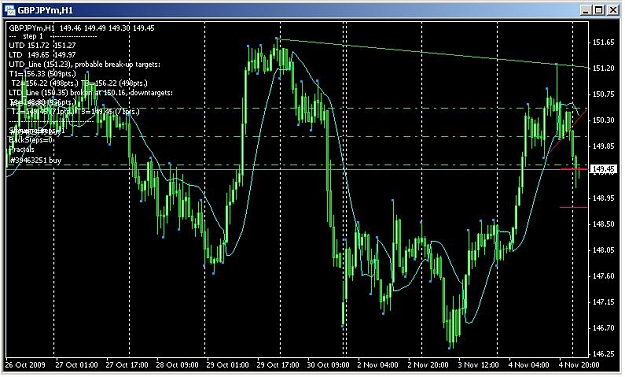The width and height of the screenshot is (625, 377).
Task: Click the 'LTD_Line (150.35) broken at 150.16' text
Action: coord(67,92)
